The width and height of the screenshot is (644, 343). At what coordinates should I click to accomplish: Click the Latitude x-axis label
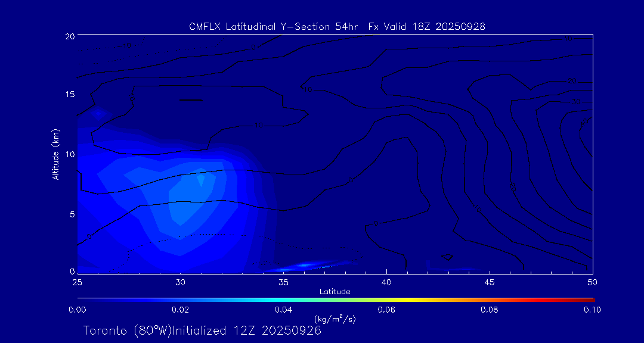click(x=335, y=291)
